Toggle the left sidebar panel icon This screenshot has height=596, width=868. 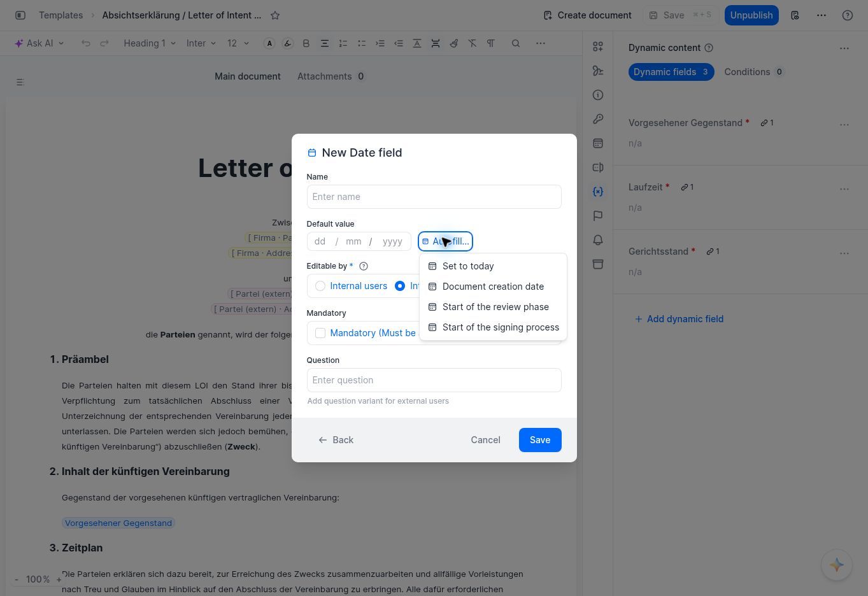20,15
